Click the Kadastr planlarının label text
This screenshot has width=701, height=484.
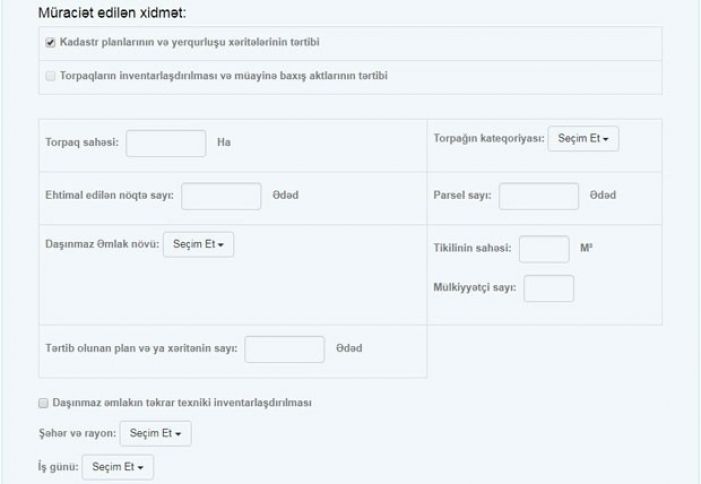(197, 43)
